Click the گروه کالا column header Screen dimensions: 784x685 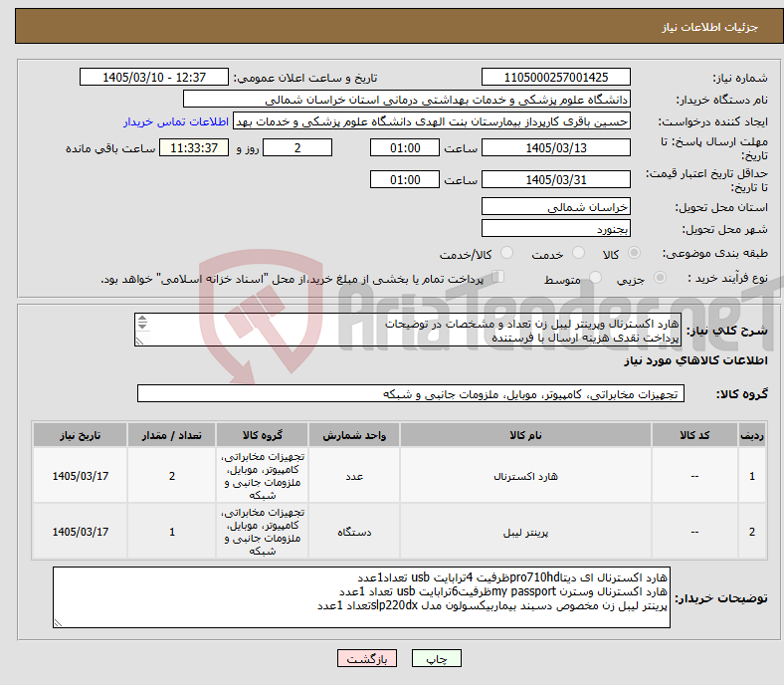point(262,435)
